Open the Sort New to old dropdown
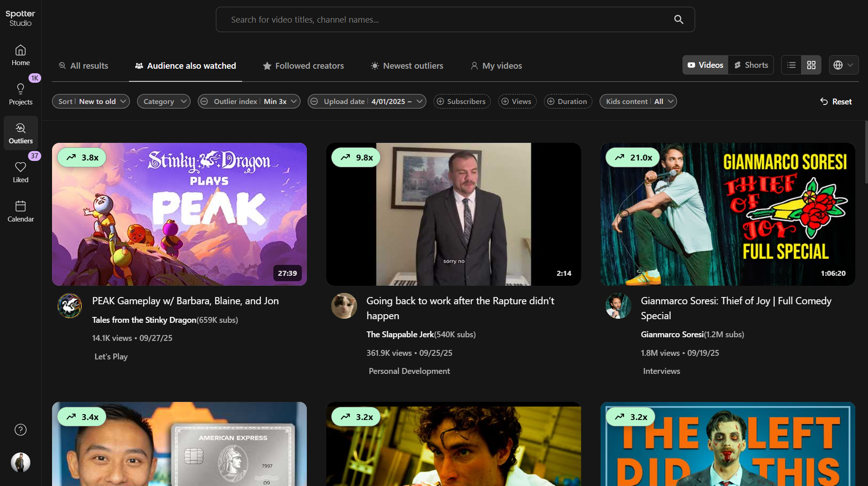This screenshot has width=868, height=486. (x=91, y=101)
